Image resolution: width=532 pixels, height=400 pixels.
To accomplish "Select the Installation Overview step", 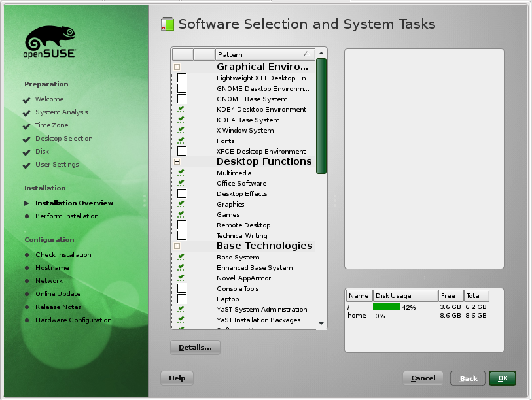I will (75, 203).
